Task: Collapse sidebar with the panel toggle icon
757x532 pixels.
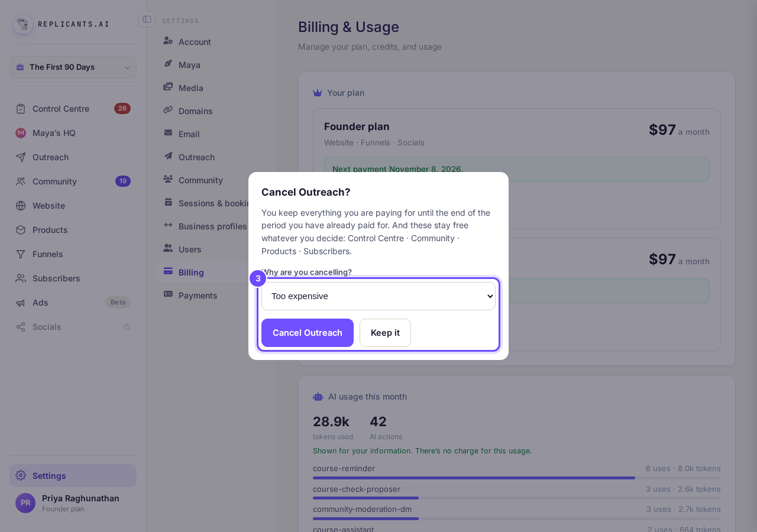Action: click(147, 19)
